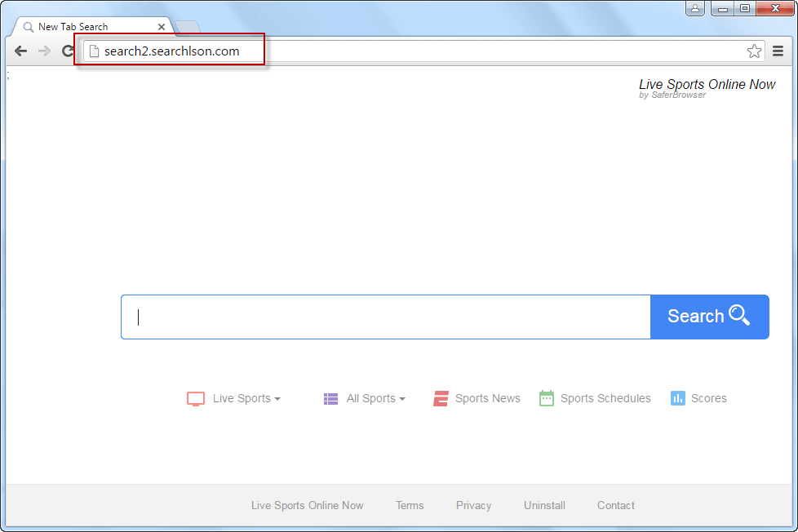Click the blue Search button
This screenshot has width=798, height=532.
tap(709, 317)
